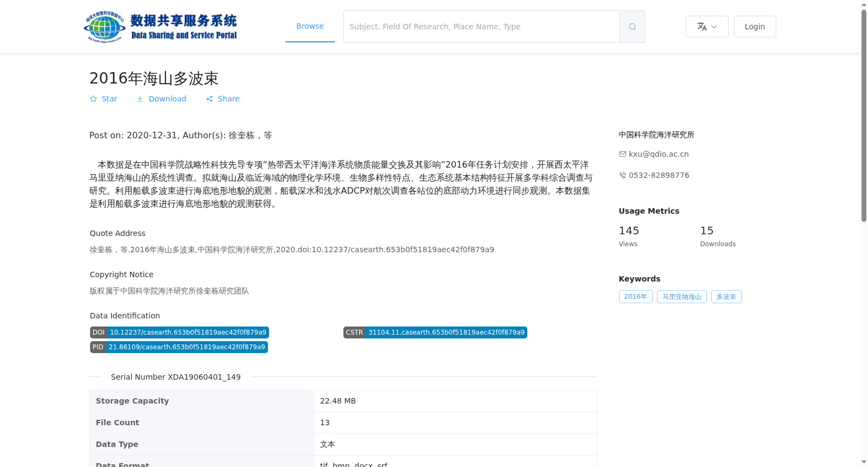Click the Data Type value 文本
Image resolution: width=868 pixels, height=467 pixels.
tap(328, 444)
